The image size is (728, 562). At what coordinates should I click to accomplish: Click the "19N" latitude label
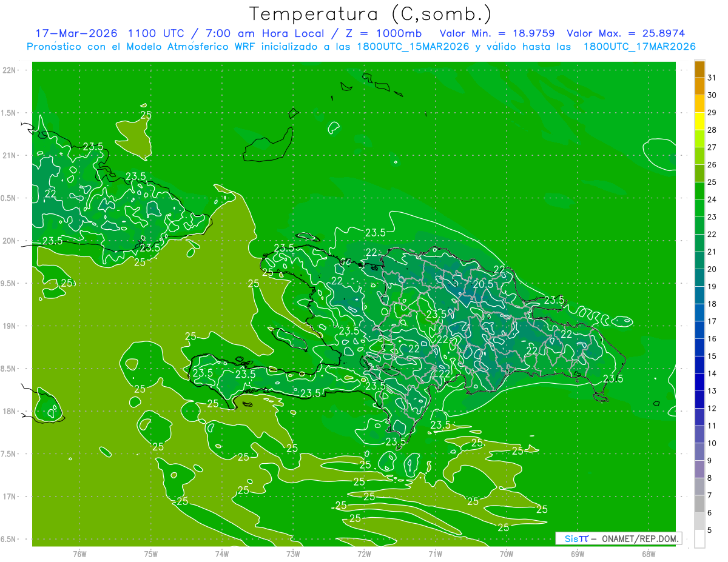(10, 326)
